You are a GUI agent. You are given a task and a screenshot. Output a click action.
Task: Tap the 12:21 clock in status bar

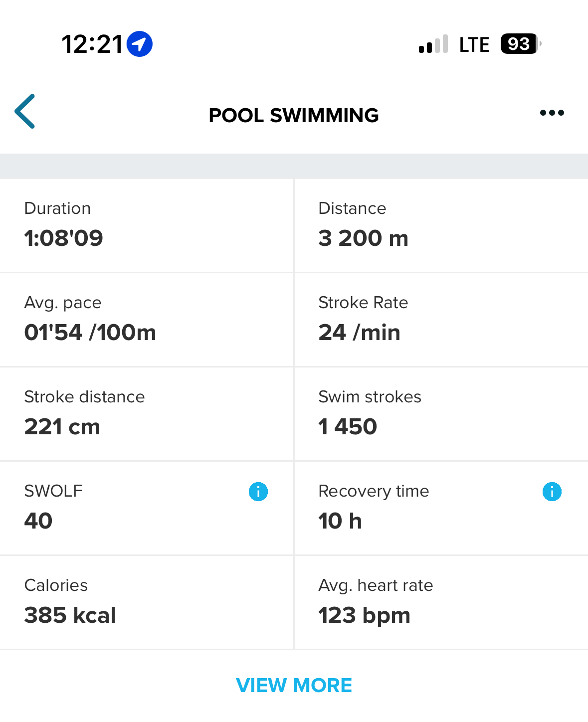(x=92, y=44)
